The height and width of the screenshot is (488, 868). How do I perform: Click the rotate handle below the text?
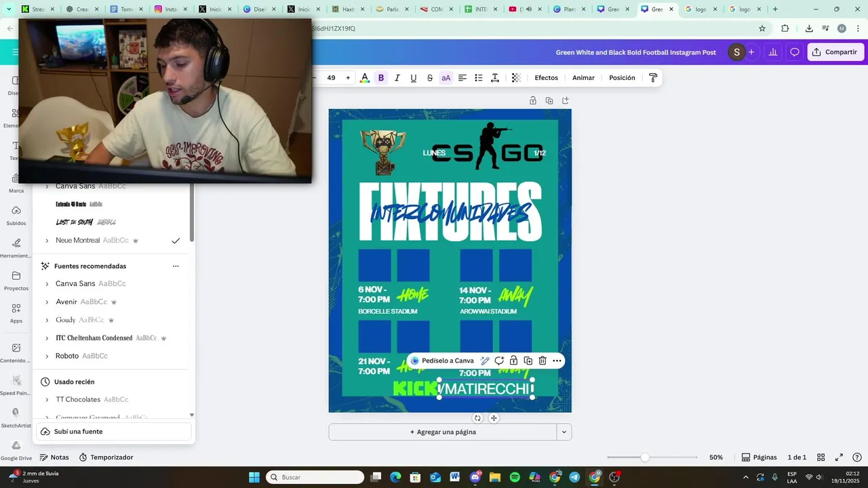477,418
